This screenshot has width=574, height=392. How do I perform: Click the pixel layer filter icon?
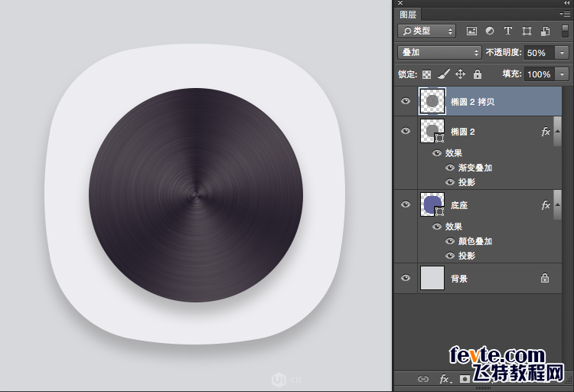tap(471, 31)
